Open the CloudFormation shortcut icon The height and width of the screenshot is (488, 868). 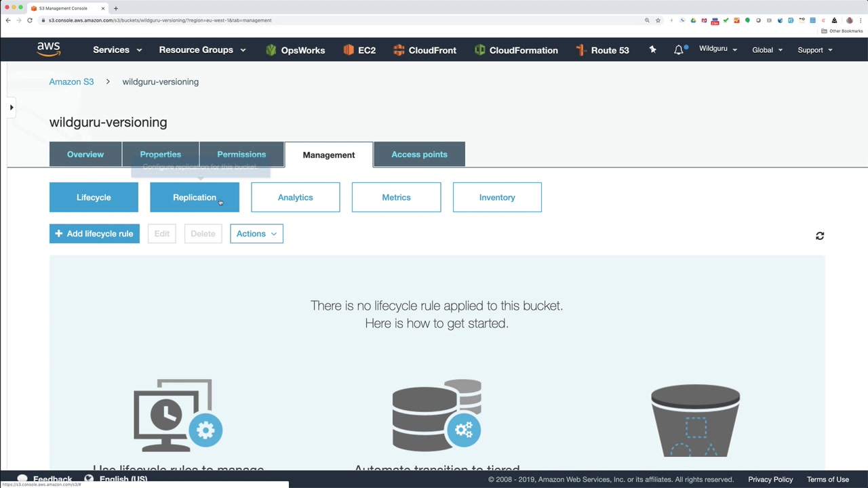coord(480,50)
